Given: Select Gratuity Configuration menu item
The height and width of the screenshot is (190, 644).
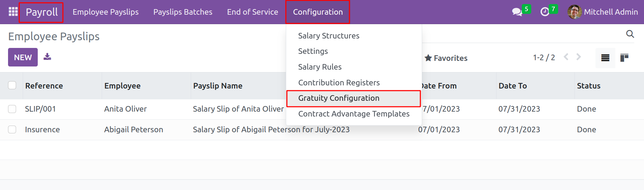Looking at the screenshot, I should [339, 98].
